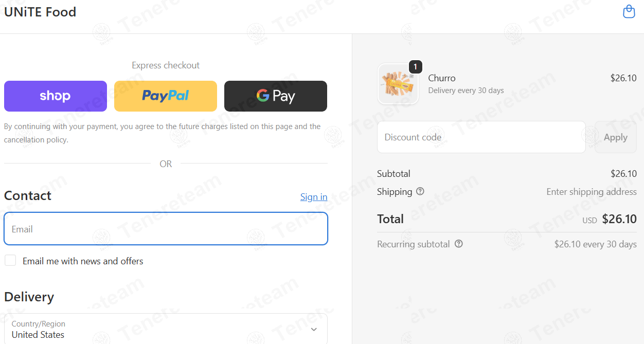Expand the Country/Region dropdown
The image size is (644, 344).
(x=166, y=329)
